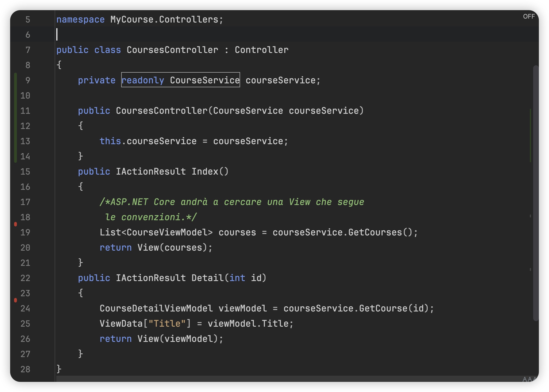This screenshot has height=392, width=549.
Task: Click the green stripe in the right overview ruler
Action: tap(530, 135)
